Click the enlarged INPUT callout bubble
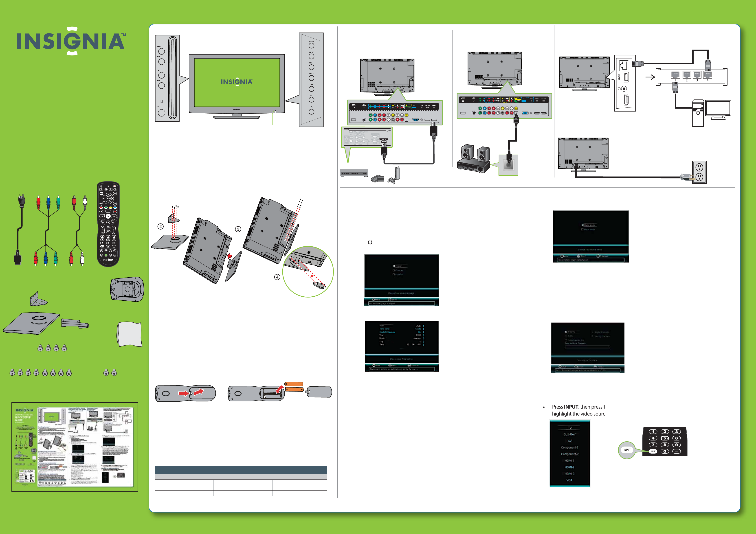 coord(627,450)
